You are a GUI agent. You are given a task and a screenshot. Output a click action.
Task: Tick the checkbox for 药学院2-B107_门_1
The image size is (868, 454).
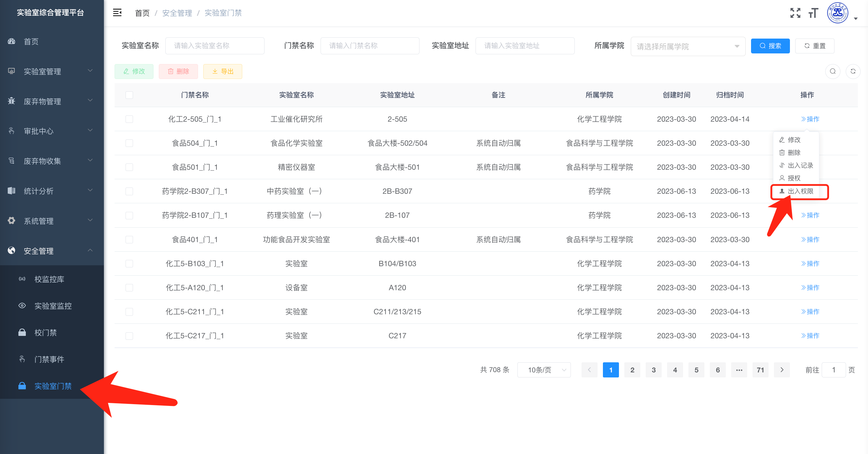click(x=129, y=215)
